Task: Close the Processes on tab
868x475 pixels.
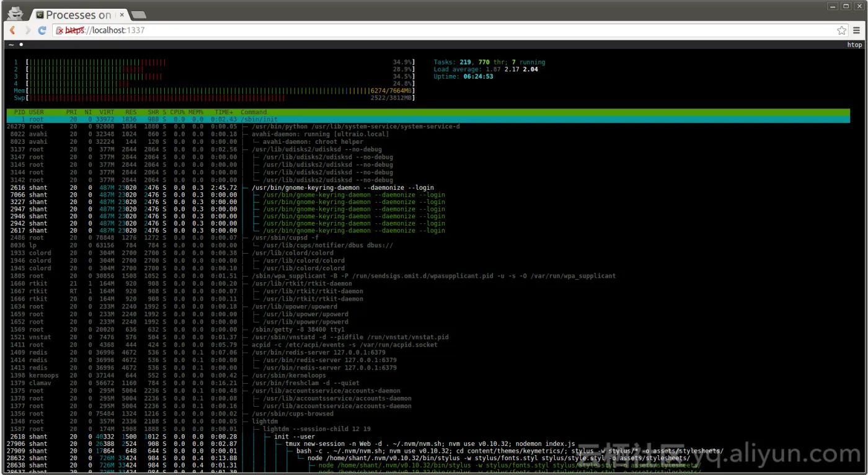Action: (122, 15)
